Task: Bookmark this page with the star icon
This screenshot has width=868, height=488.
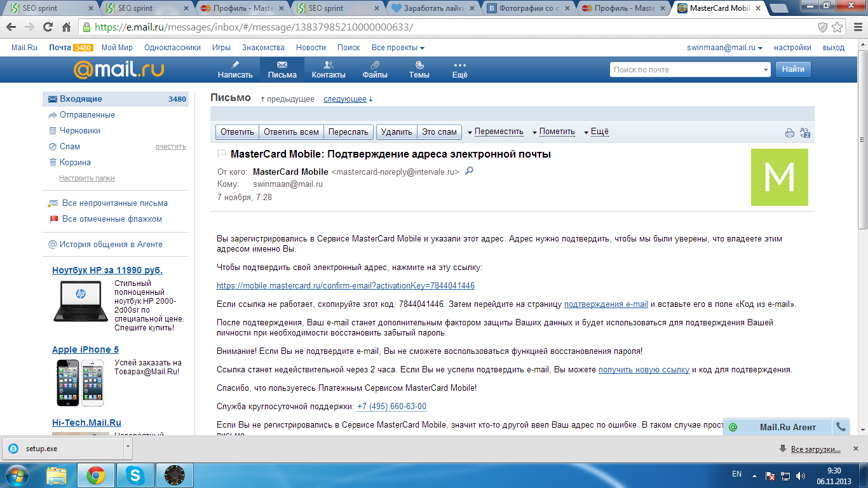Action: click(x=837, y=27)
